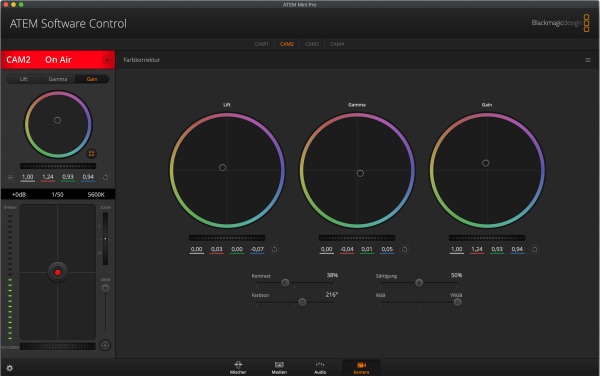Click the orange expand icon below the small color wheel
This screenshot has width=600, height=376.
[91, 153]
